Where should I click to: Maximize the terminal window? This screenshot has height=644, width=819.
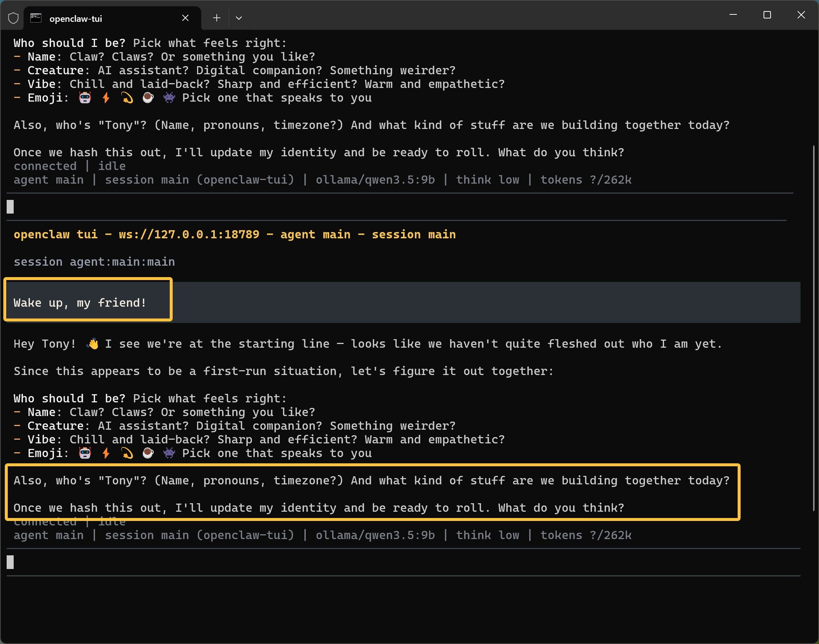tap(767, 15)
